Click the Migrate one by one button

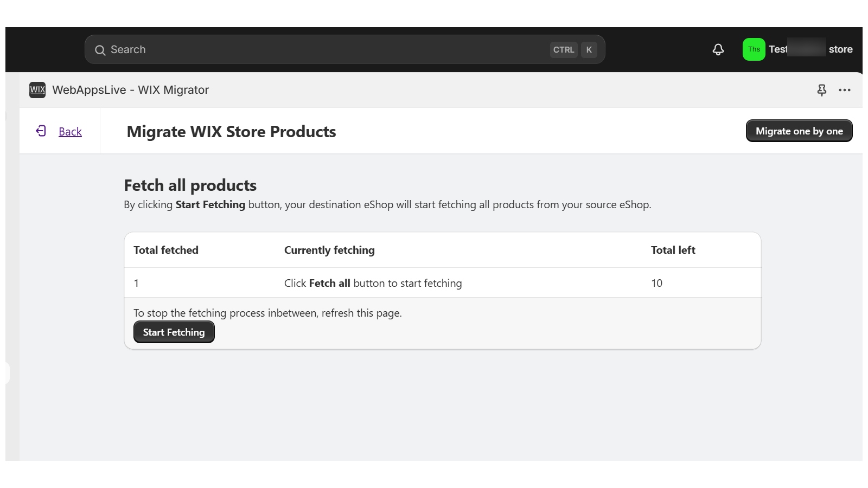pos(799,131)
